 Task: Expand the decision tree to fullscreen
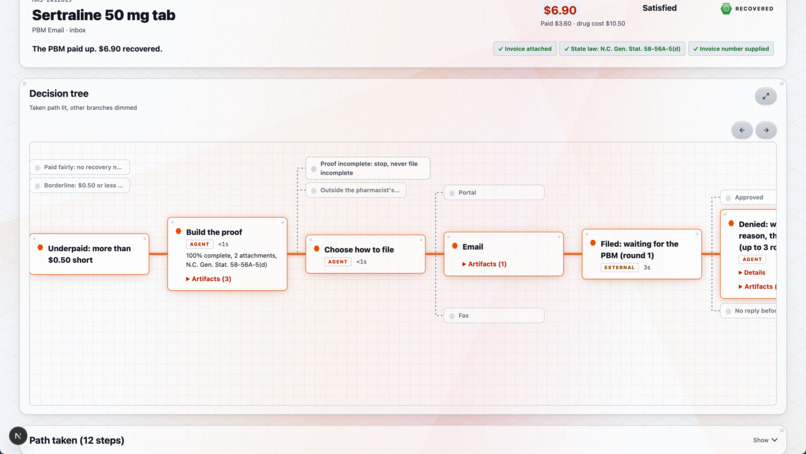(765, 96)
